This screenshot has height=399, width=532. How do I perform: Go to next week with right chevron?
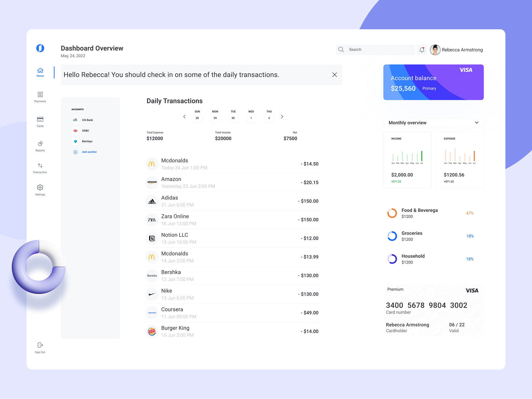point(282,117)
